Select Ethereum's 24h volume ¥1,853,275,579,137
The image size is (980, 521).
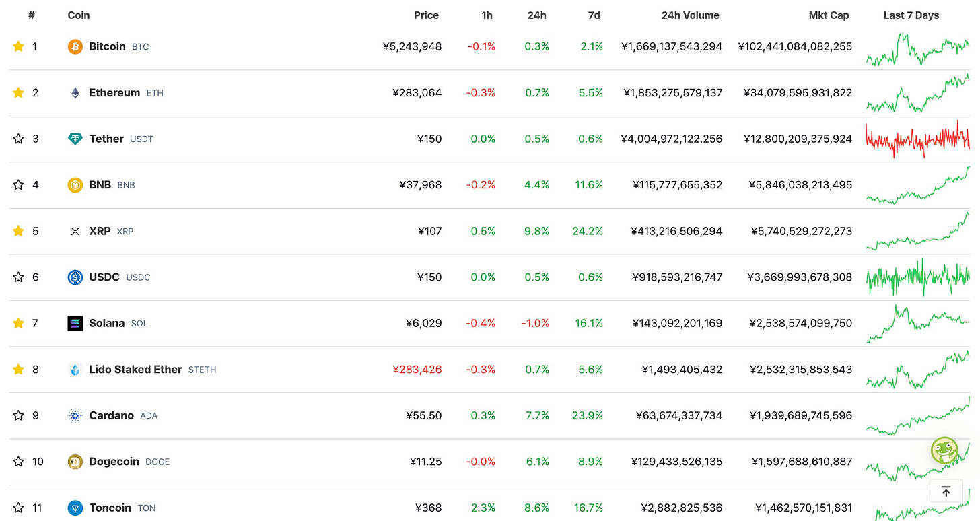pyautogui.click(x=673, y=93)
